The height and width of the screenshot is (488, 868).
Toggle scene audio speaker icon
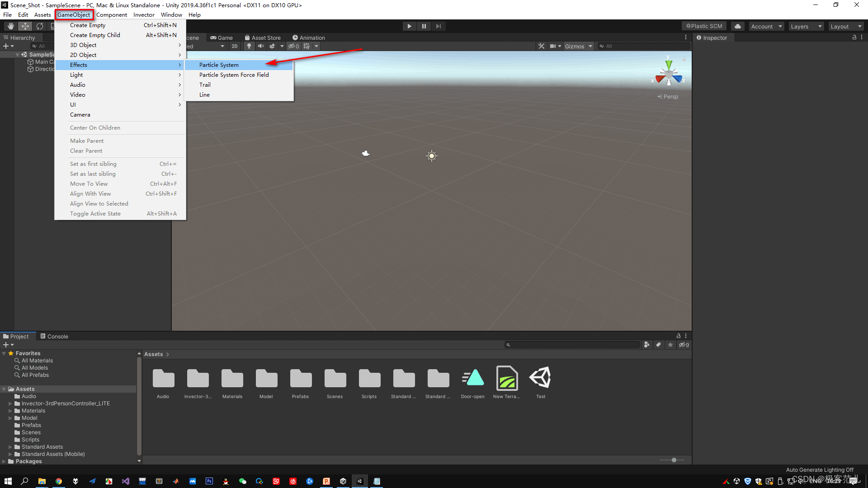[260, 46]
